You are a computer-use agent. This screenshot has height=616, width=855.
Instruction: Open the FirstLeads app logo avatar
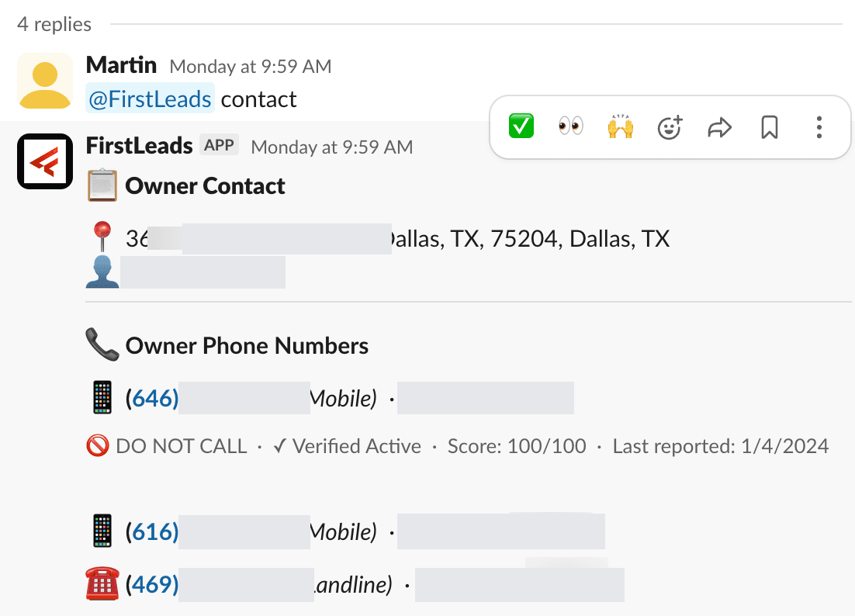point(45,161)
